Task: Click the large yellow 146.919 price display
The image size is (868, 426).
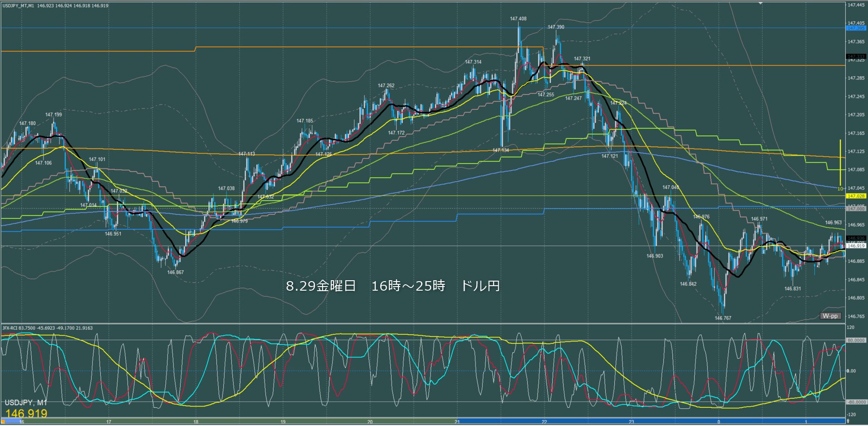Action: [26, 414]
